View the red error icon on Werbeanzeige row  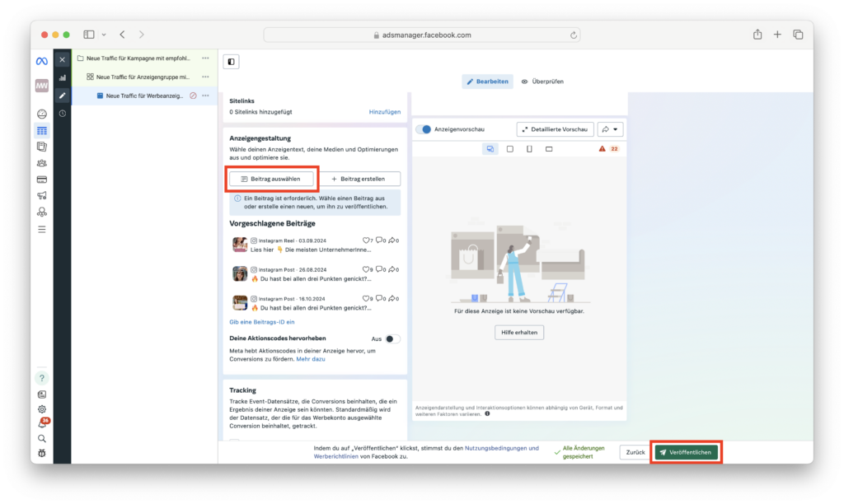[193, 96]
